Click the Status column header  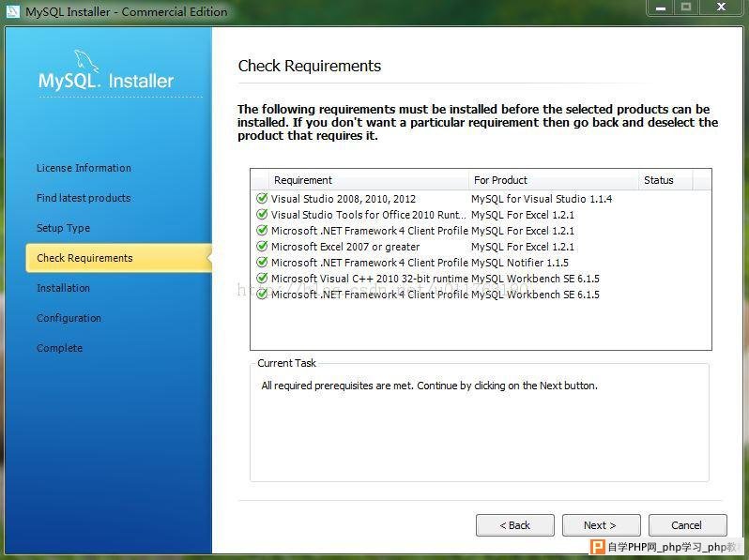665,180
